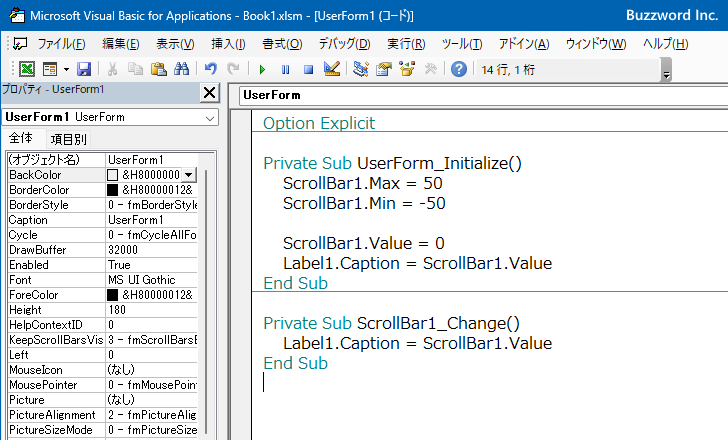The image size is (728, 440).
Task: Select the Caption property value field
Action: [x=151, y=220]
